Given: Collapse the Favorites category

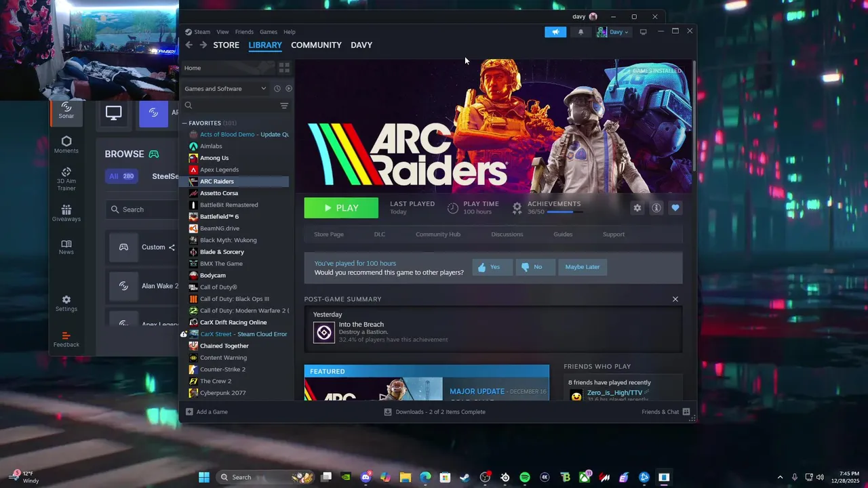Looking at the screenshot, I should (184, 123).
